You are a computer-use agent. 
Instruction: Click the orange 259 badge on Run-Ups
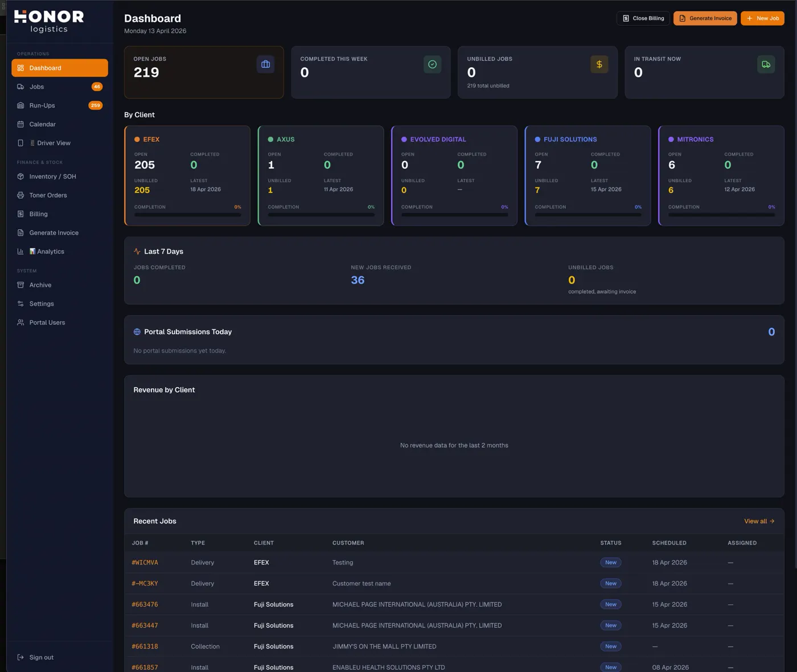96,105
